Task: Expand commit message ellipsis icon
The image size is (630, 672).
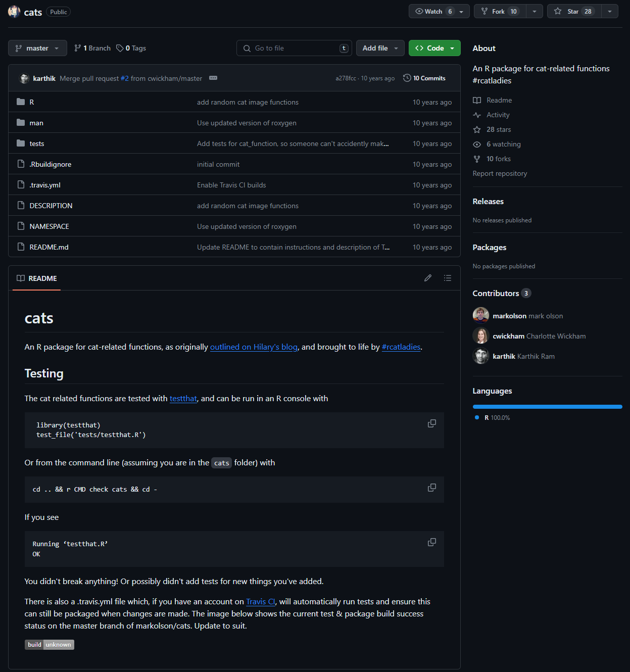Action: (x=213, y=78)
